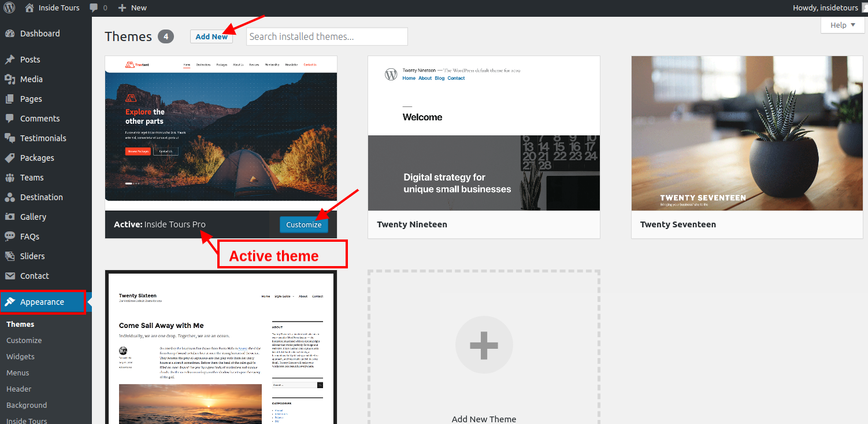The width and height of the screenshot is (868, 424).
Task: Click the Dashboard gauge icon
Action: [x=10, y=34]
